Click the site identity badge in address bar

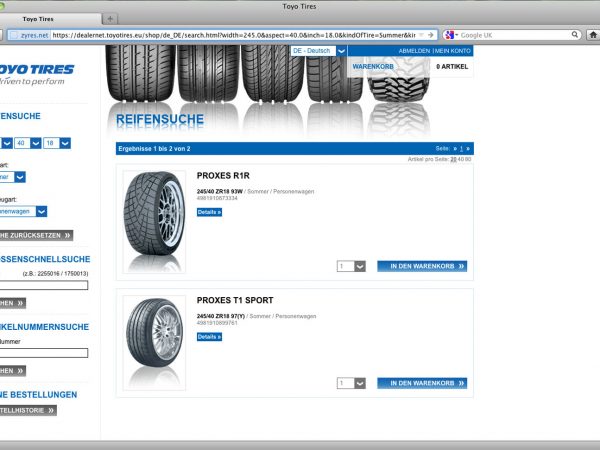pos(29,35)
